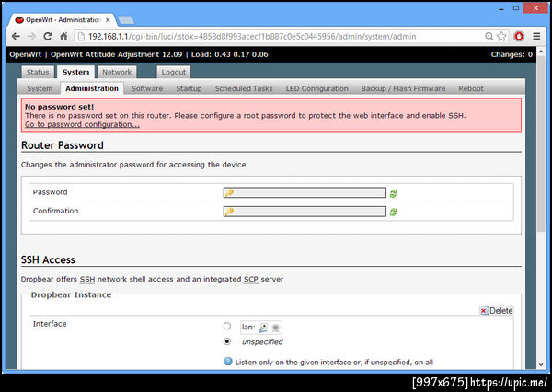The height and width of the screenshot is (392, 552).
Task: Reveal Password field with green toggle icon
Action: pyautogui.click(x=393, y=193)
